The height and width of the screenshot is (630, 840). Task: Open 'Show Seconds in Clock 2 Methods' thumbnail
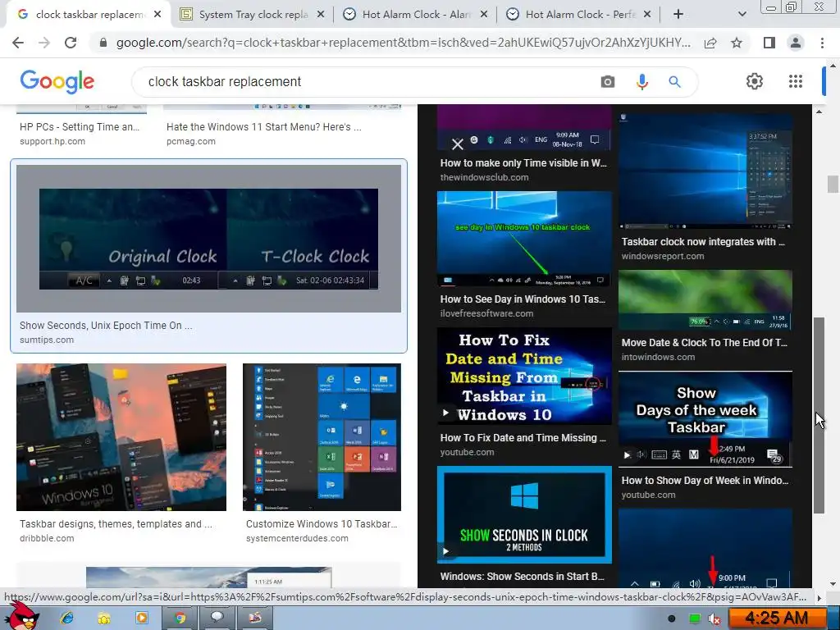[524, 515]
